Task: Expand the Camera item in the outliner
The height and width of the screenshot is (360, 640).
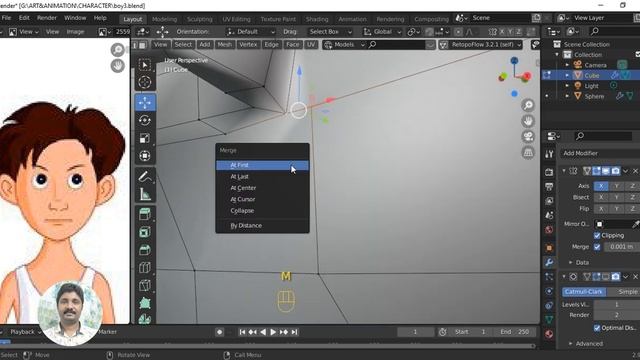Action: click(567, 65)
